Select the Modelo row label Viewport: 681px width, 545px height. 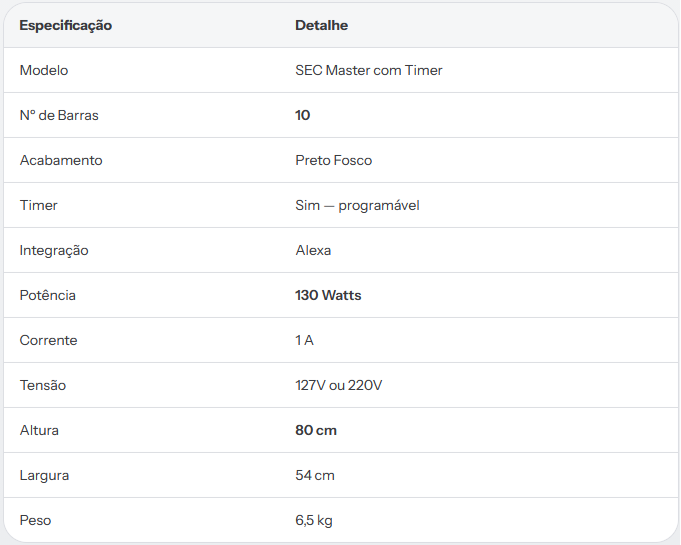coord(44,70)
